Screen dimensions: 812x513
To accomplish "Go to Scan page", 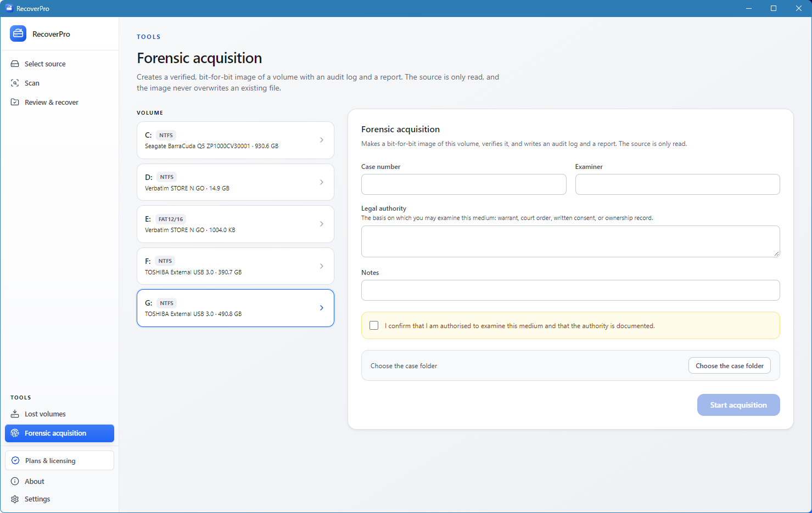I will [59, 83].
